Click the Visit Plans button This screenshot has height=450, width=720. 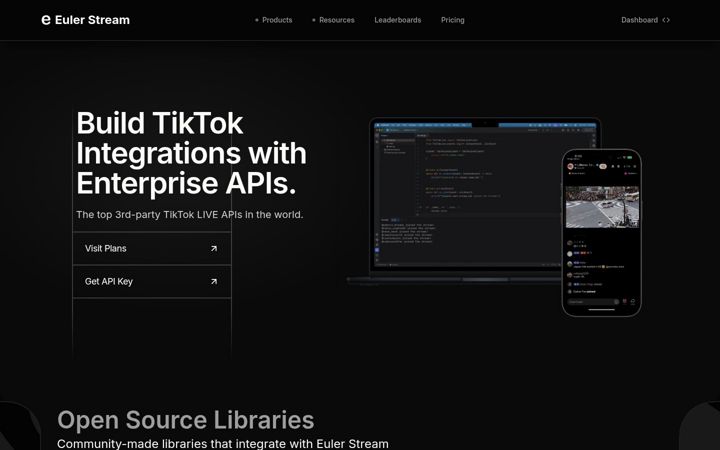tap(152, 248)
